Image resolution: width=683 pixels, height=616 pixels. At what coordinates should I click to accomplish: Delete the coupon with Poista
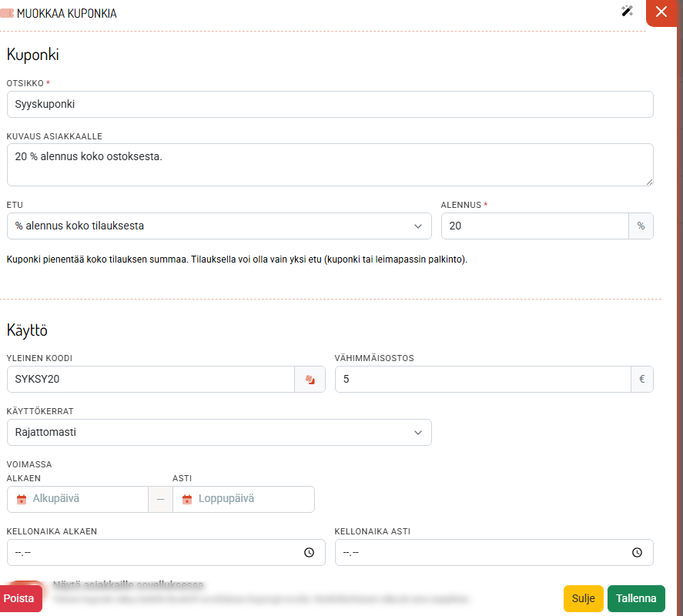tap(19, 598)
